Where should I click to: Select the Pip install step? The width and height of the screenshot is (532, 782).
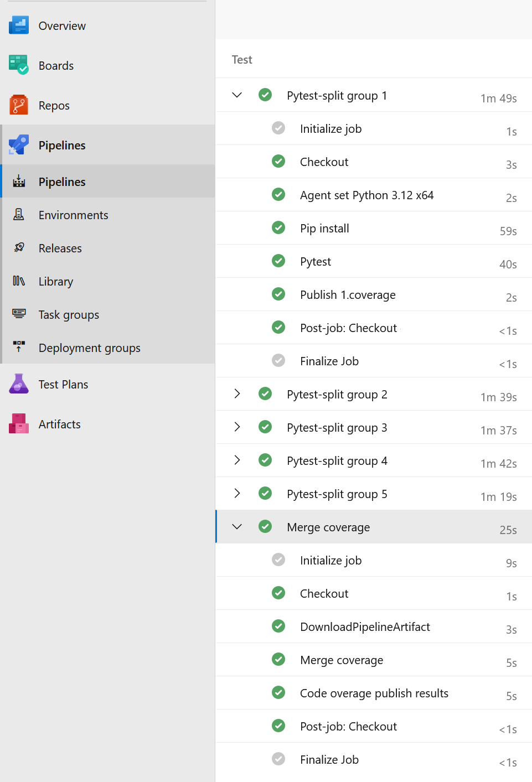click(324, 228)
